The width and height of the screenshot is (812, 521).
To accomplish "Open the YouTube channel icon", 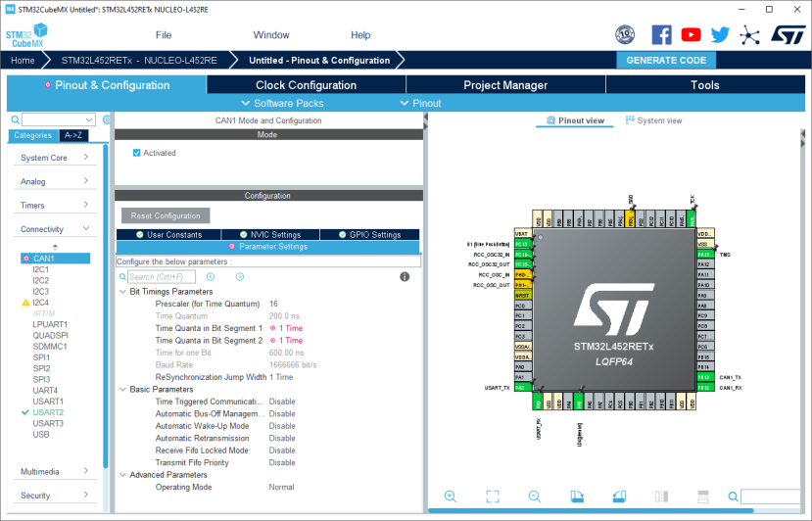I will (x=691, y=35).
